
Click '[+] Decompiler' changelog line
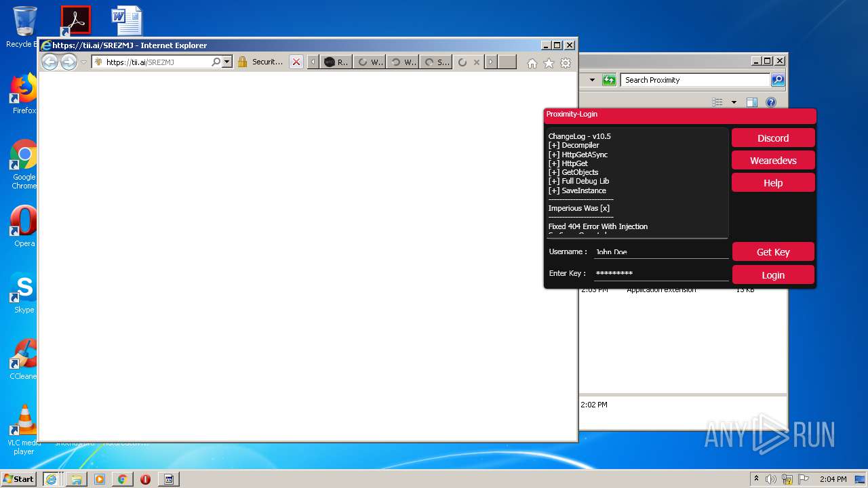(x=573, y=145)
